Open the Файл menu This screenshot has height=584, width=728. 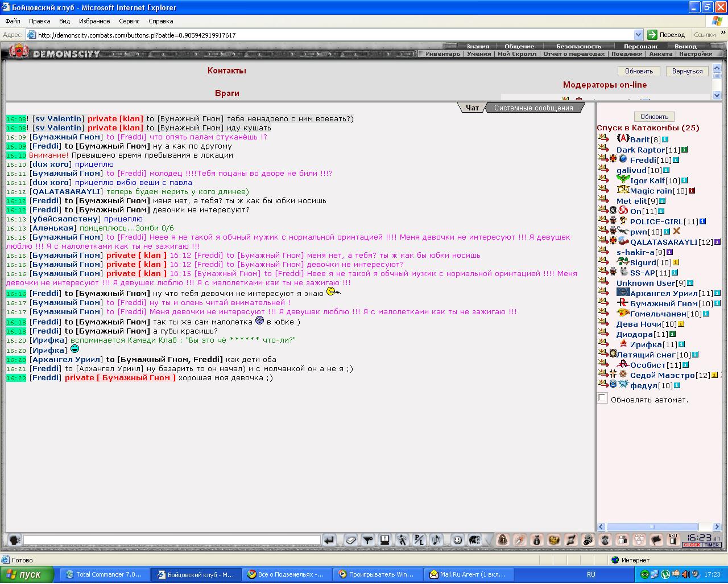pyautogui.click(x=13, y=21)
